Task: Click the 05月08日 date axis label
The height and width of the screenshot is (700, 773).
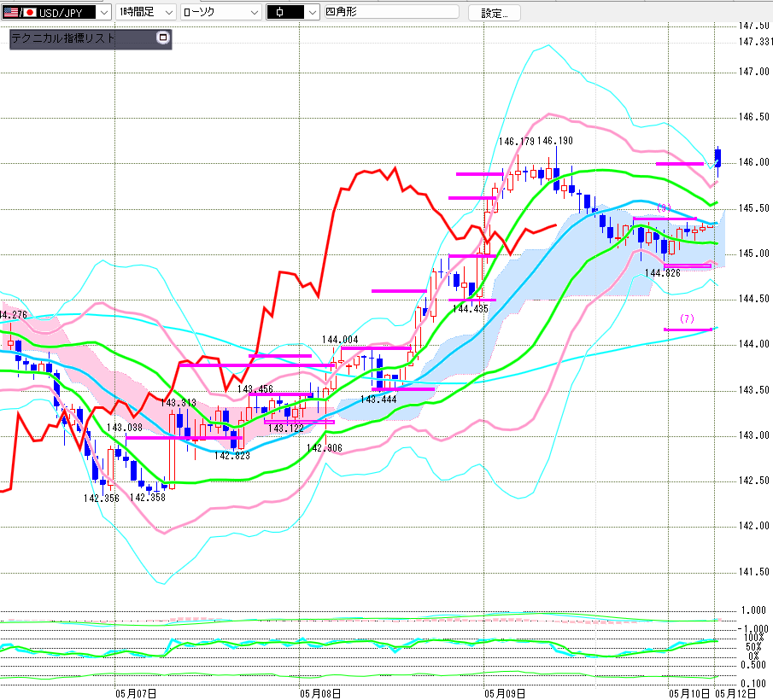Action: point(320,693)
